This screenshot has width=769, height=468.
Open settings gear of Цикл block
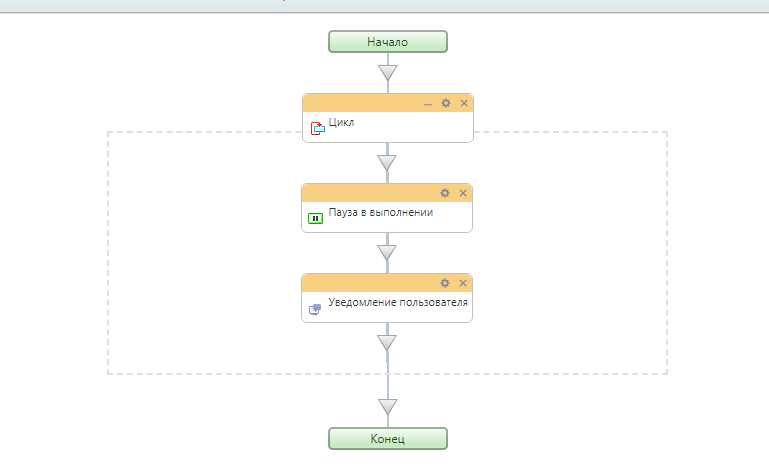pyautogui.click(x=445, y=103)
